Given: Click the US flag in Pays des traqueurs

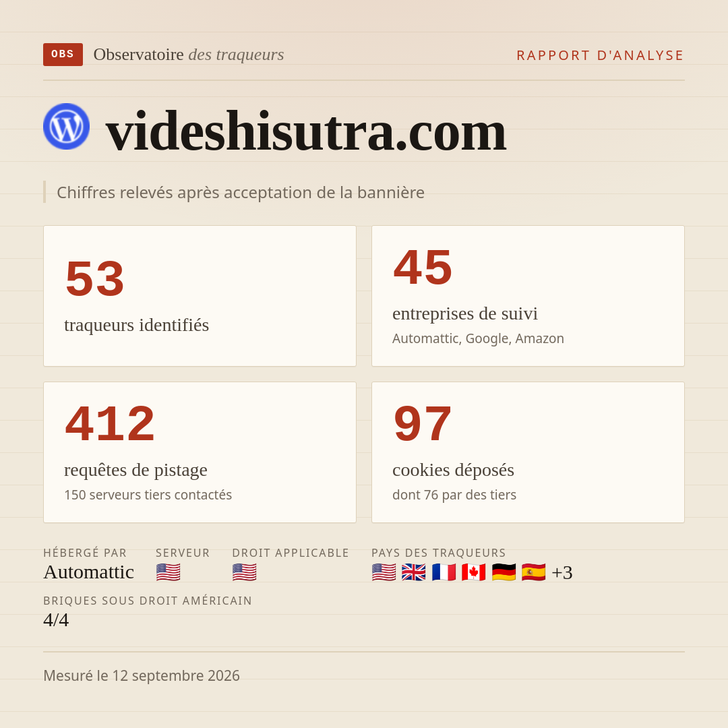Looking at the screenshot, I should pos(384,572).
